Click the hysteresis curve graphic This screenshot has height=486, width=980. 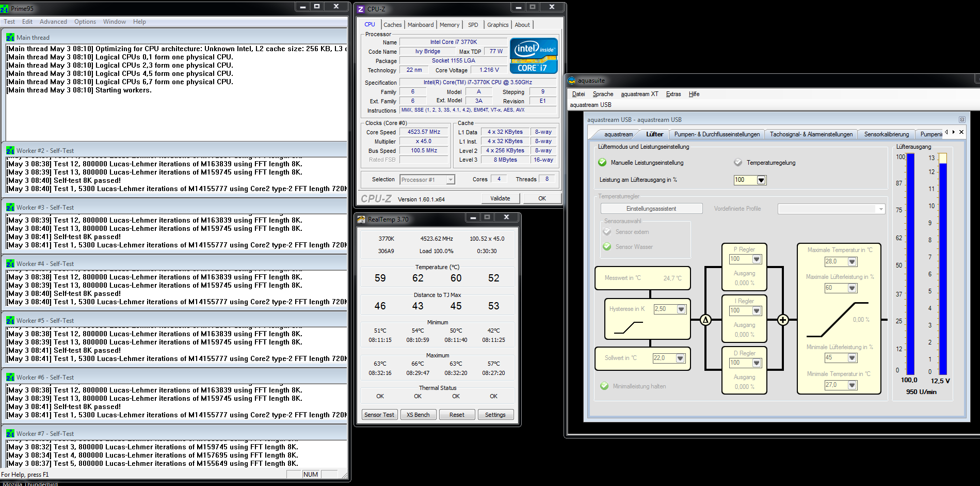tap(628, 327)
